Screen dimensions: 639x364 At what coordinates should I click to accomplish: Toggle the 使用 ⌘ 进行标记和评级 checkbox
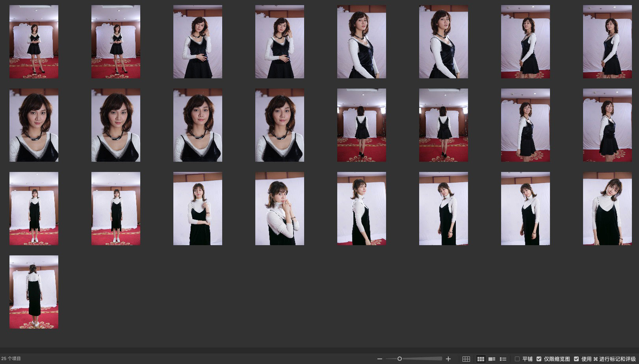(x=576, y=359)
